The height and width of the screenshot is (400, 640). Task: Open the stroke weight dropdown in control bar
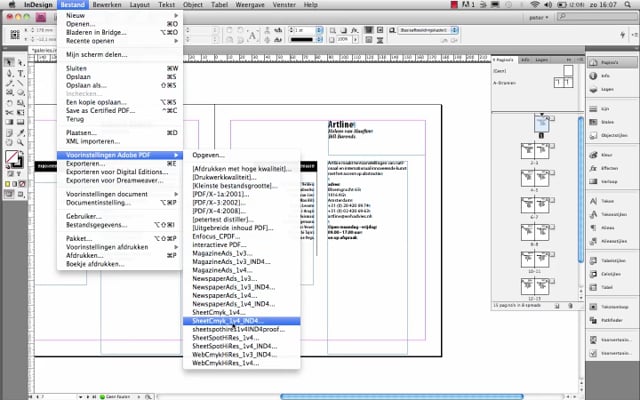(319, 30)
